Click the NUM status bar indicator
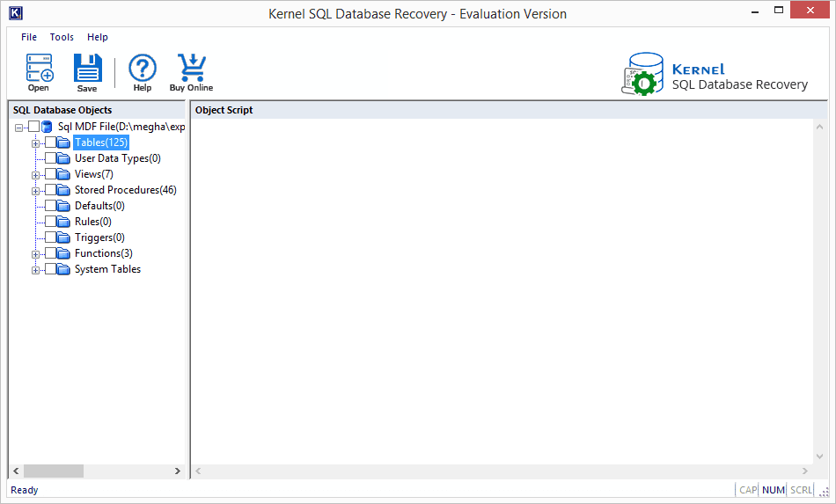836x504 pixels. [774, 490]
